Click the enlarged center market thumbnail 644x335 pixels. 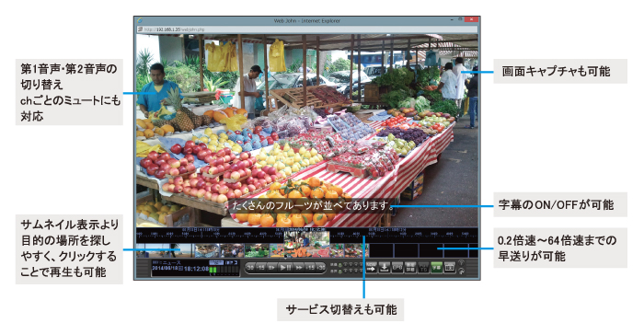tap(306, 244)
